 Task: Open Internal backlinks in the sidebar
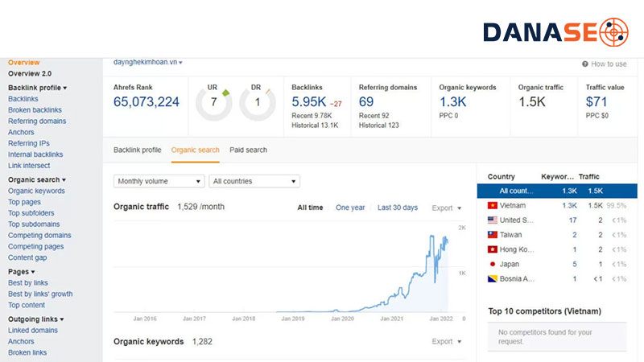[x=35, y=154]
